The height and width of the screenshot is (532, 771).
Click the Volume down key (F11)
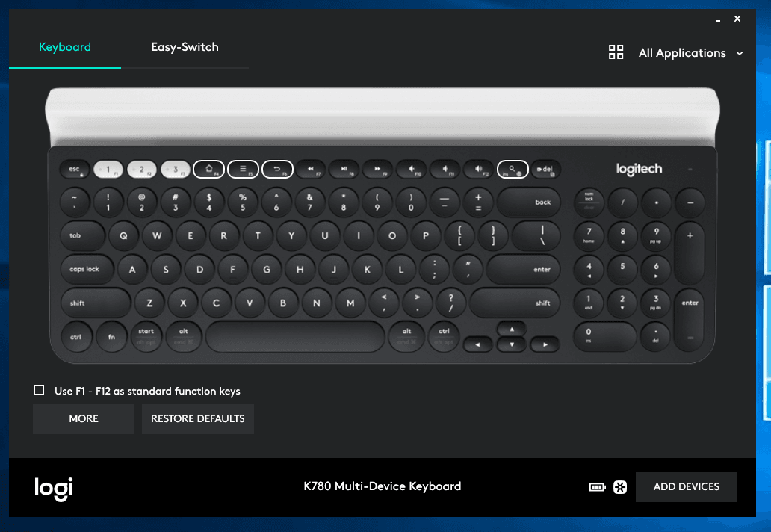(445, 170)
